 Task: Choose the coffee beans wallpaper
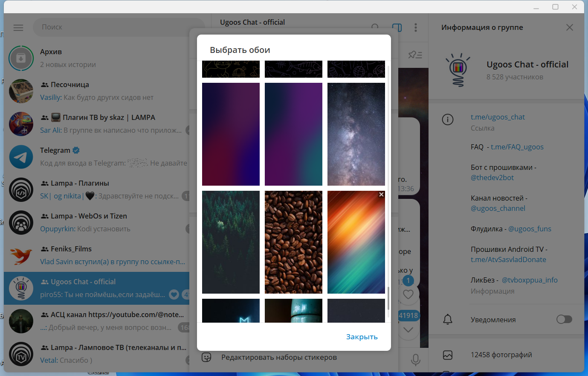[293, 242]
